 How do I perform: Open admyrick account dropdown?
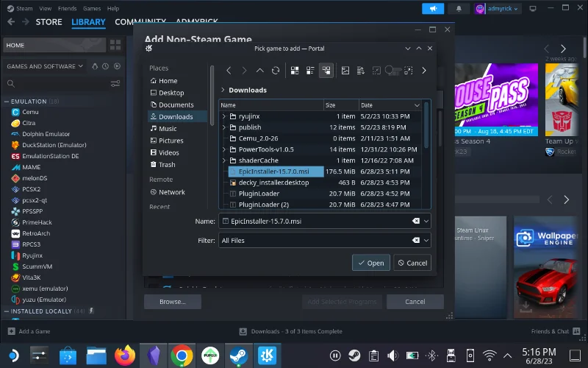[x=498, y=8]
